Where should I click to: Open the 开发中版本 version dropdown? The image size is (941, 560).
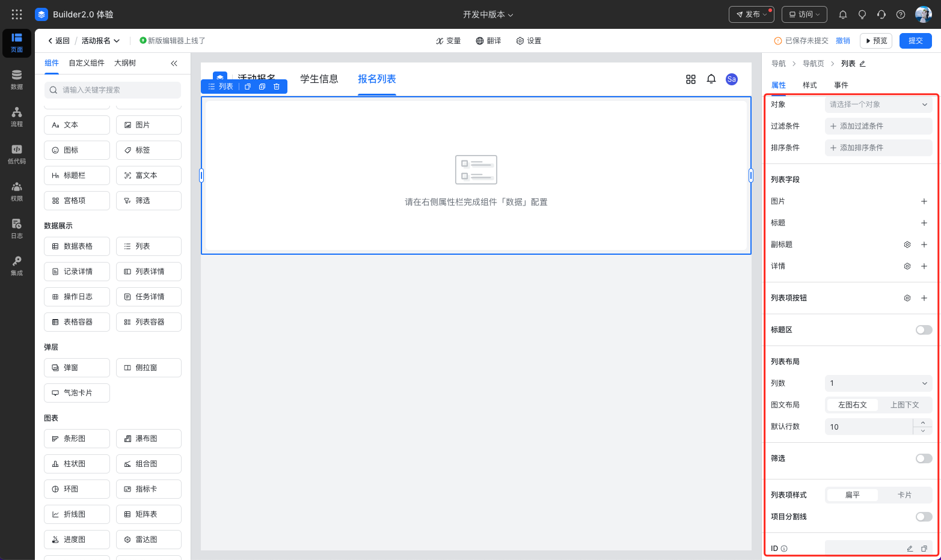tap(488, 14)
